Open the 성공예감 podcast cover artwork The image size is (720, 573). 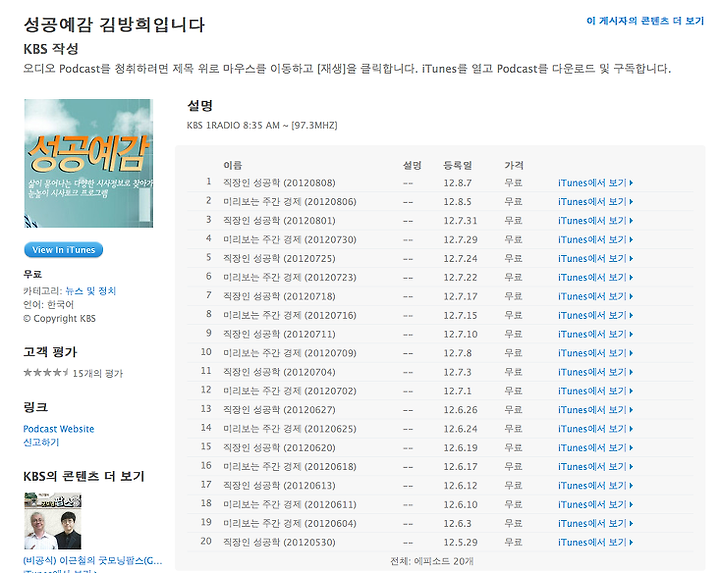point(89,163)
